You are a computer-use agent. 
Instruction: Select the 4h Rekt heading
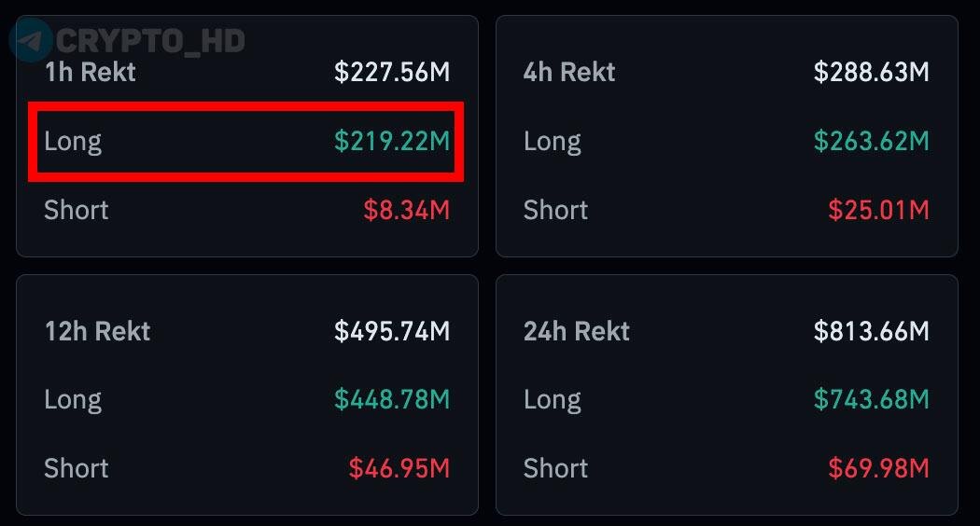coord(569,72)
